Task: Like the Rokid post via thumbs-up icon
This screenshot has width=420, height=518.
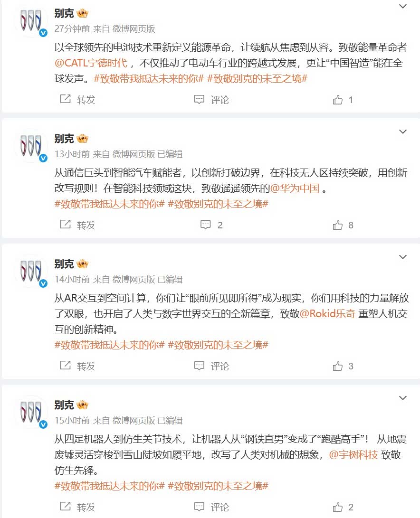Action: click(x=338, y=366)
